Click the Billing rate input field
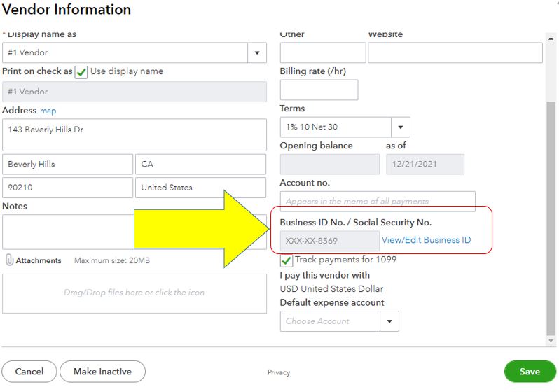 pyautogui.click(x=319, y=90)
